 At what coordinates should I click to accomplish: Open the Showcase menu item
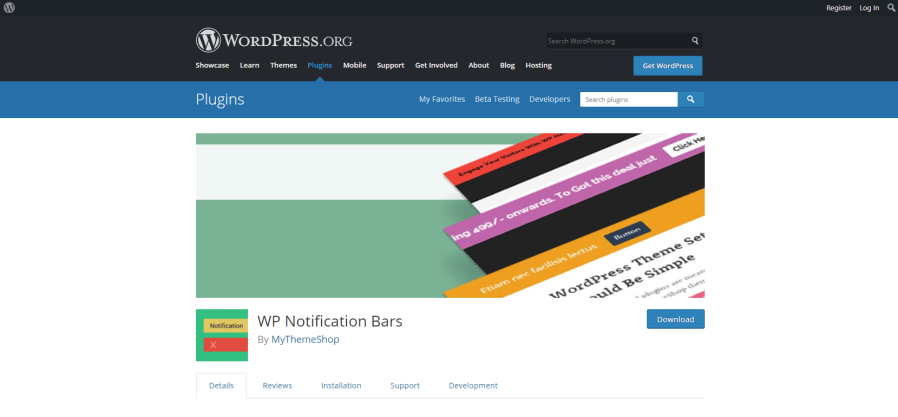pyautogui.click(x=212, y=65)
